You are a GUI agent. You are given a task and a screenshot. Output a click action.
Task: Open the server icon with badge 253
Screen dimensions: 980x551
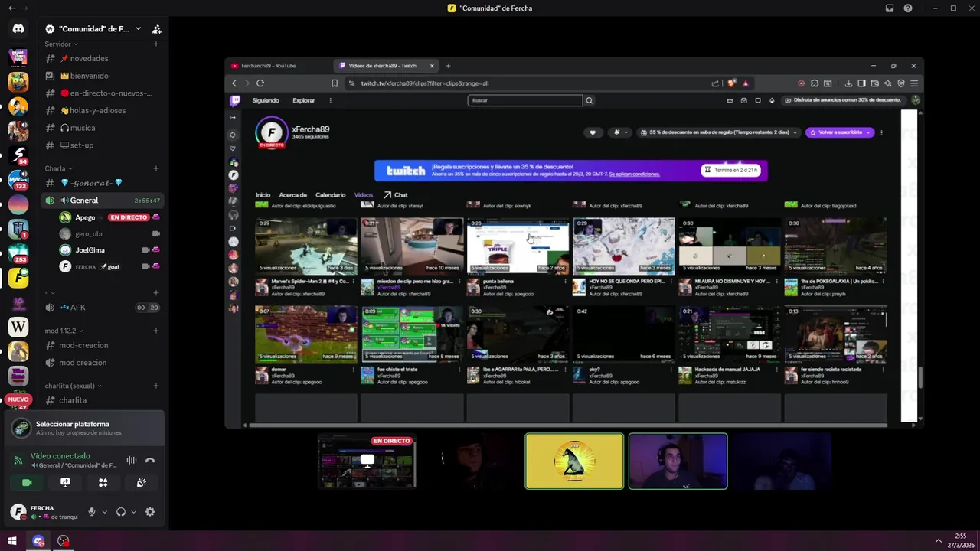click(18, 253)
